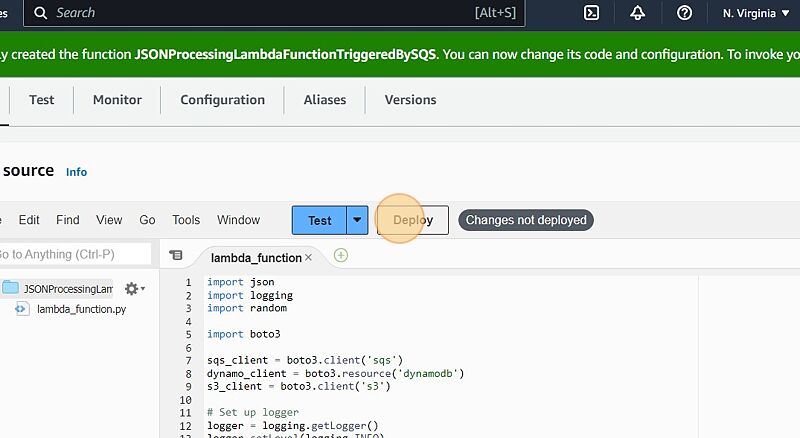800x438 pixels.
Task: Expand the N. Virginia region dropdown
Action: click(x=756, y=13)
